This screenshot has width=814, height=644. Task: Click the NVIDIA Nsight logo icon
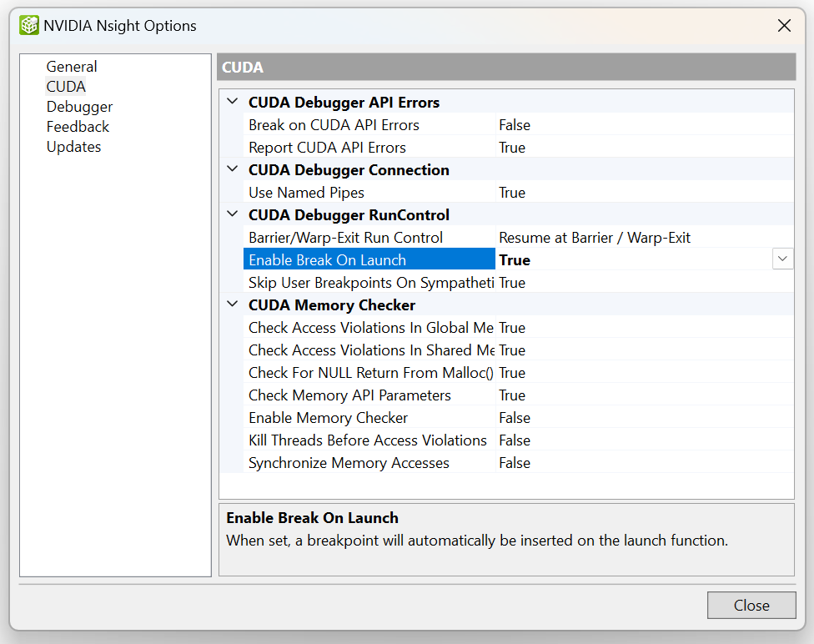click(x=28, y=25)
